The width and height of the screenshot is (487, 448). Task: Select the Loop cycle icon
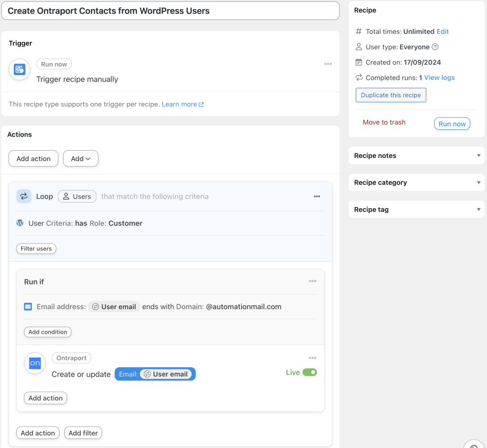click(24, 196)
